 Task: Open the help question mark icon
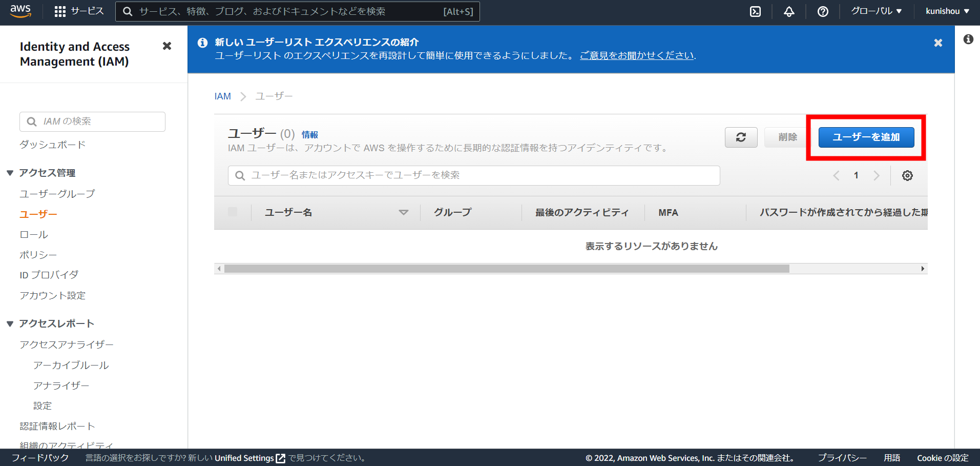click(822, 11)
